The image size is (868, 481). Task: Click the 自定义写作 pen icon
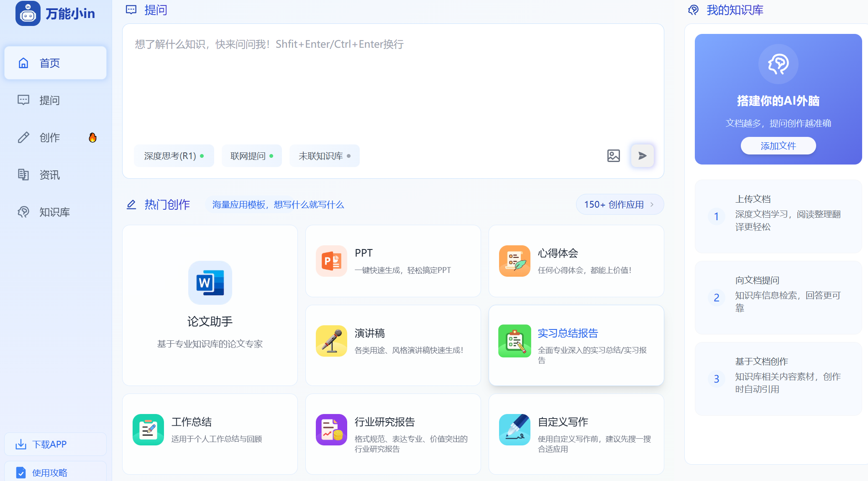(515, 430)
